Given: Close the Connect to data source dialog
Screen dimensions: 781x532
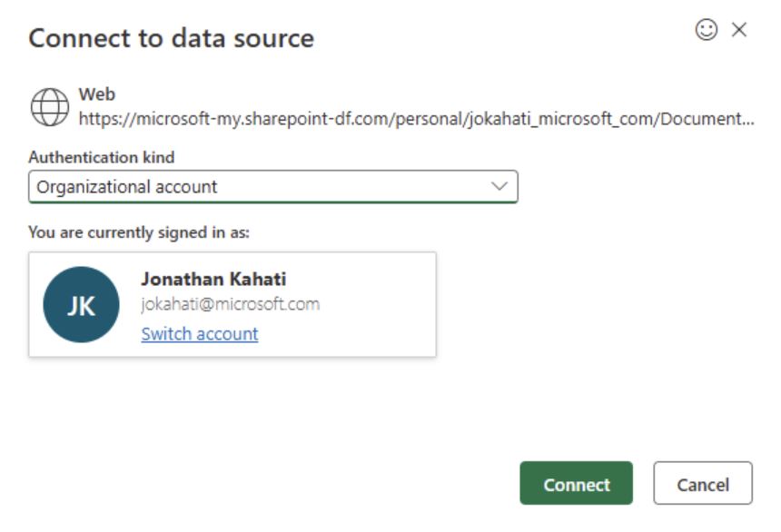Looking at the screenshot, I should [x=739, y=30].
